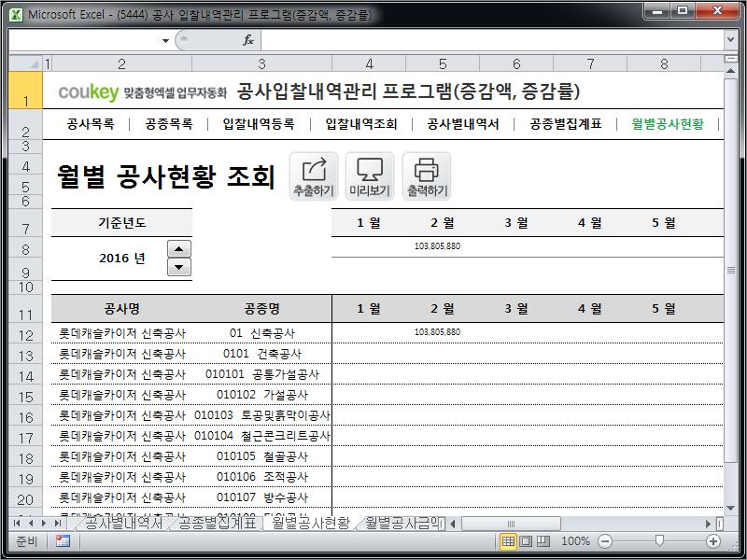Increase the 기준년도 year with up spinner

[179, 248]
